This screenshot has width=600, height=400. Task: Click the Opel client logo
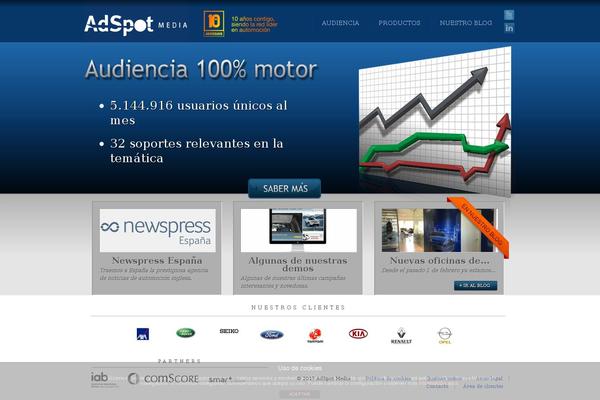(445, 336)
